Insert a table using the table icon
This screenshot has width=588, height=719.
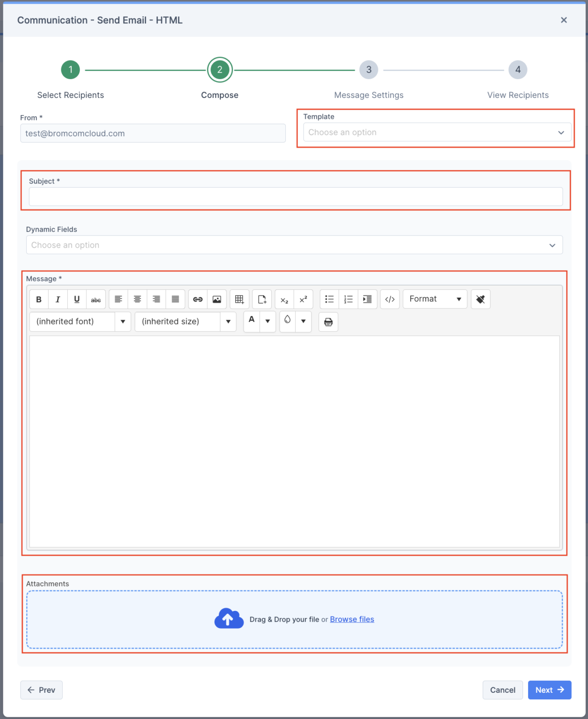[x=239, y=299]
